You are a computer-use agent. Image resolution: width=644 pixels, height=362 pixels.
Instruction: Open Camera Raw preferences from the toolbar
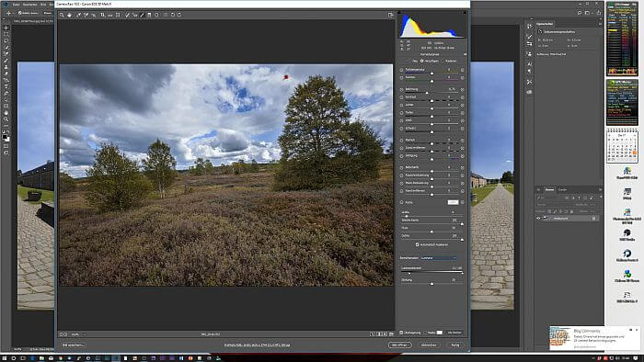point(166,15)
